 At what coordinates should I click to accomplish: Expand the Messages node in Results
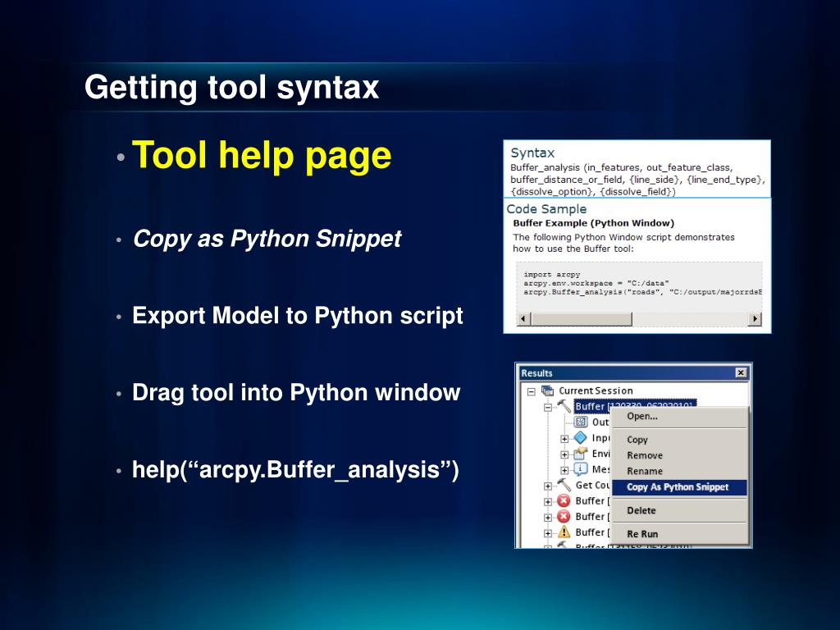(564, 470)
